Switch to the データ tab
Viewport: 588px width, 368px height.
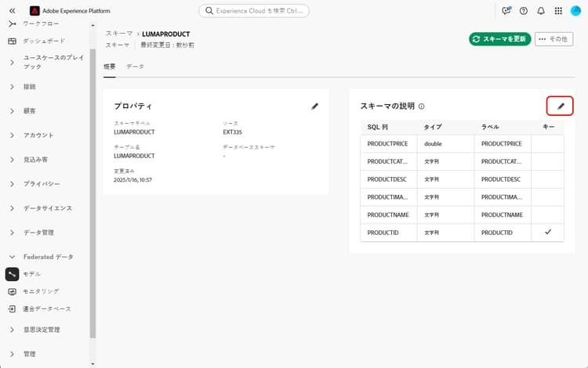pyautogui.click(x=135, y=67)
